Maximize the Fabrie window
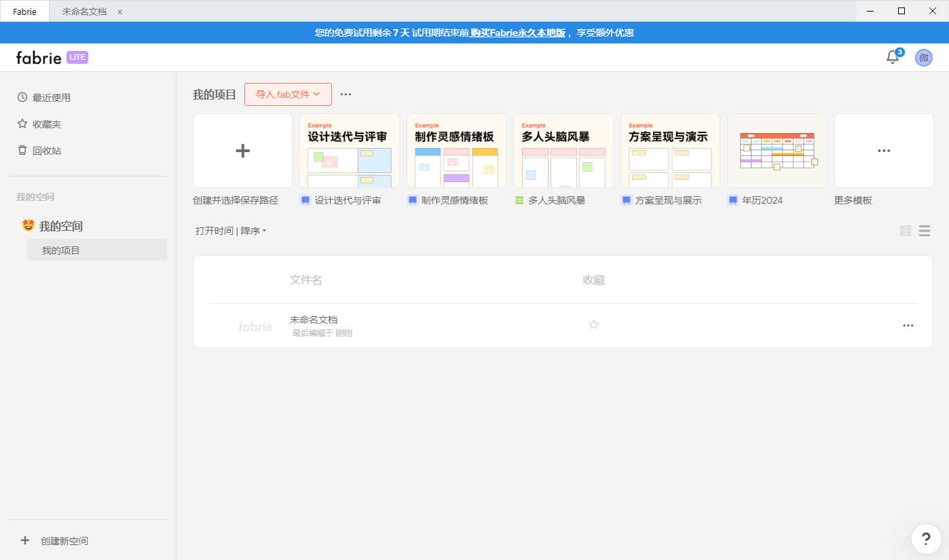Image resolution: width=949 pixels, height=560 pixels. (901, 11)
